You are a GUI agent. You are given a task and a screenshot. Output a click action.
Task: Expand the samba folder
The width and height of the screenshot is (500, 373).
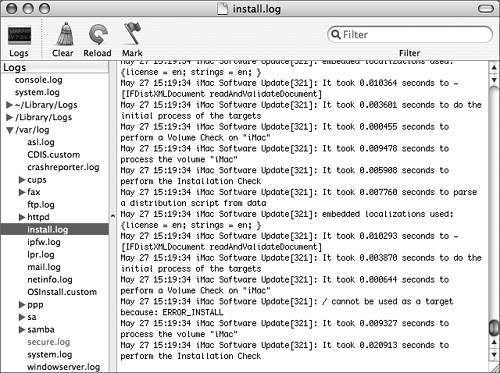22,330
